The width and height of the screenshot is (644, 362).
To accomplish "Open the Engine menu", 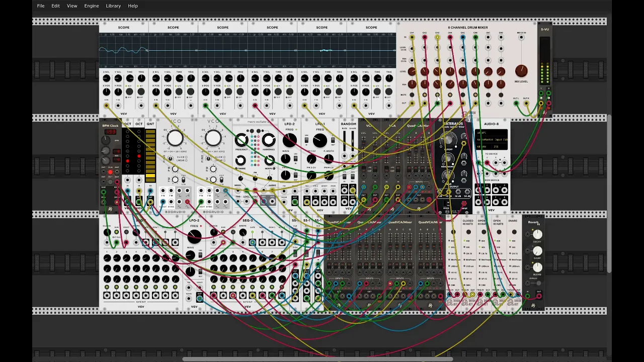I will (92, 6).
